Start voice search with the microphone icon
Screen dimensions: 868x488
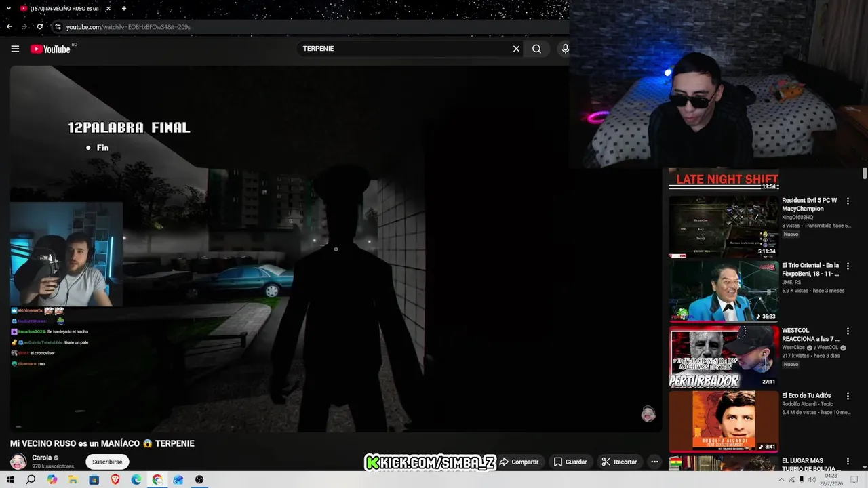coord(565,49)
